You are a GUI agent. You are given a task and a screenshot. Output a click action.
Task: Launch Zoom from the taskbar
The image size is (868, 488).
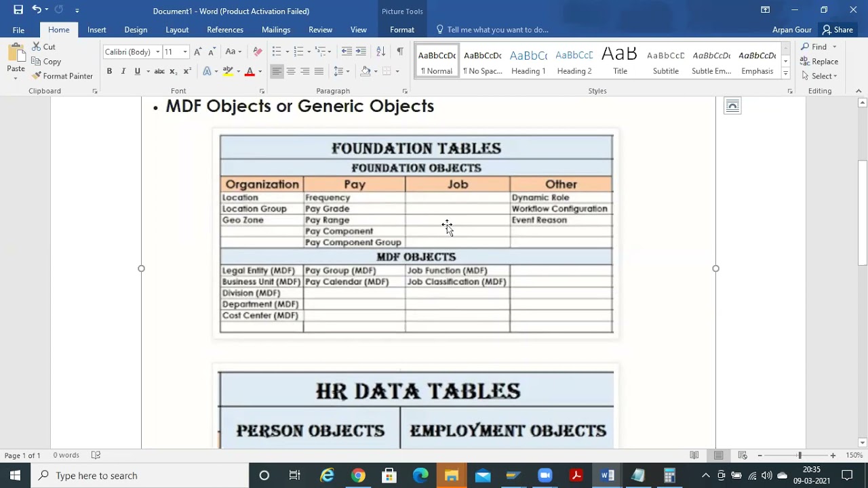(x=545, y=475)
